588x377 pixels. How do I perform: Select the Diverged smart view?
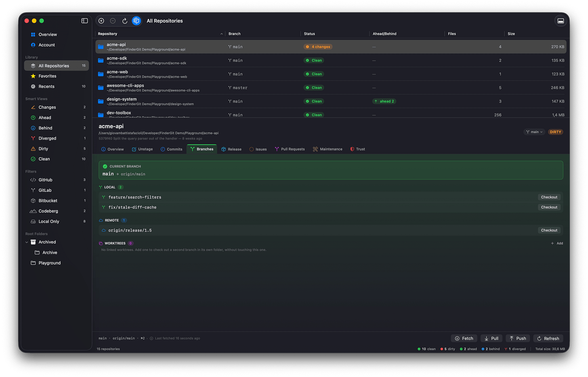[57, 138]
